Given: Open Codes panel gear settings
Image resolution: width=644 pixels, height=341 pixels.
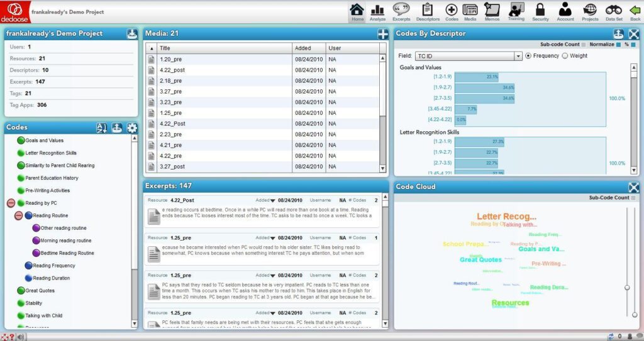Looking at the screenshot, I should [x=132, y=128].
